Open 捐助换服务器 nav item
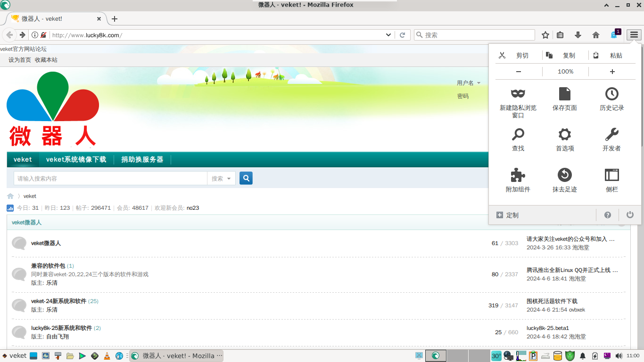 tap(142, 159)
